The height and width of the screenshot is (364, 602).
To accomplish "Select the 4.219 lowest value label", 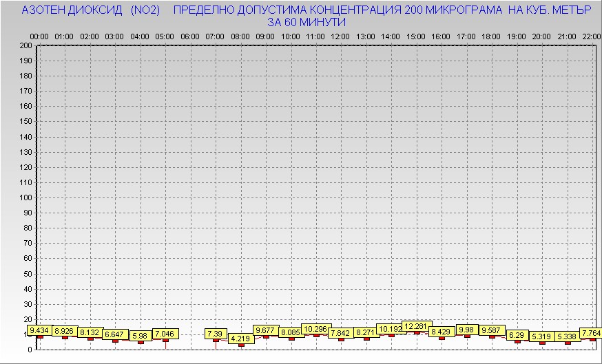I will (x=240, y=339).
